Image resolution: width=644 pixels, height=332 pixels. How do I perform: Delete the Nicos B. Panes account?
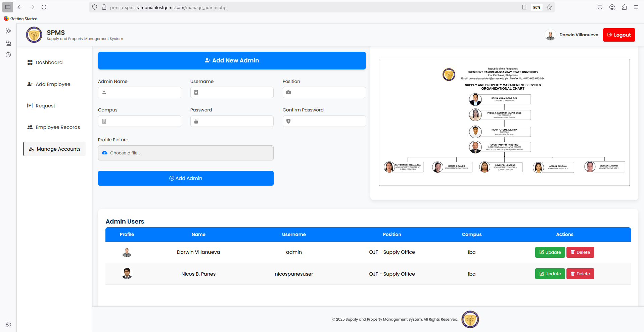[580, 274]
